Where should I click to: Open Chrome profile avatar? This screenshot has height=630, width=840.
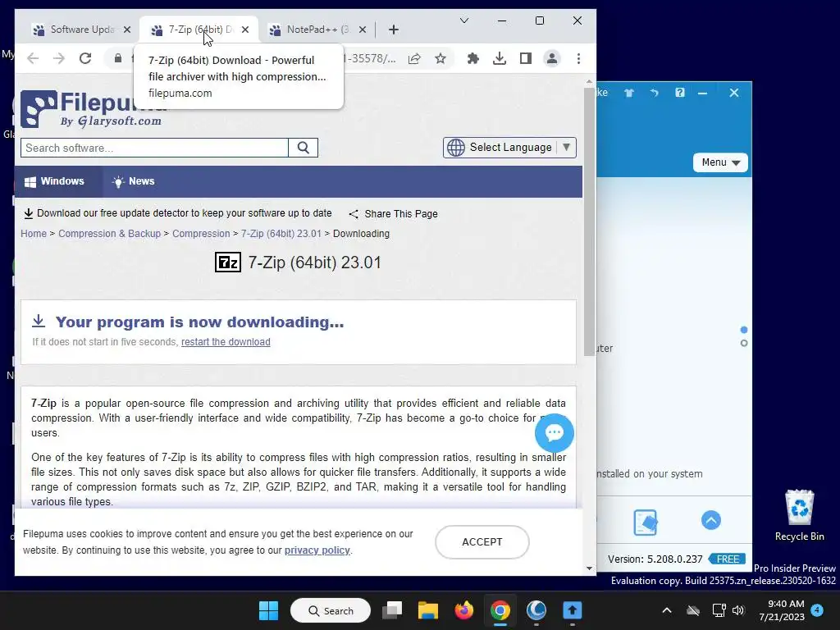click(552, 58)
